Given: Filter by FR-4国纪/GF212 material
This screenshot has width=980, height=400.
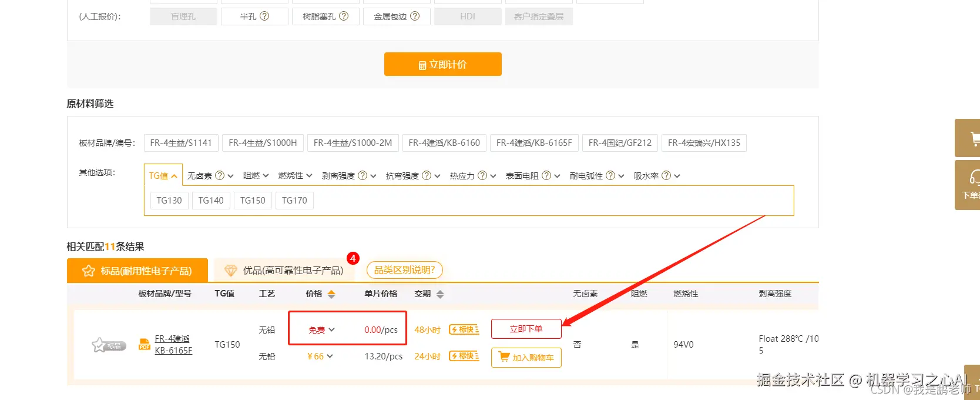Looking at the screenshot, I should coord(620,143).
